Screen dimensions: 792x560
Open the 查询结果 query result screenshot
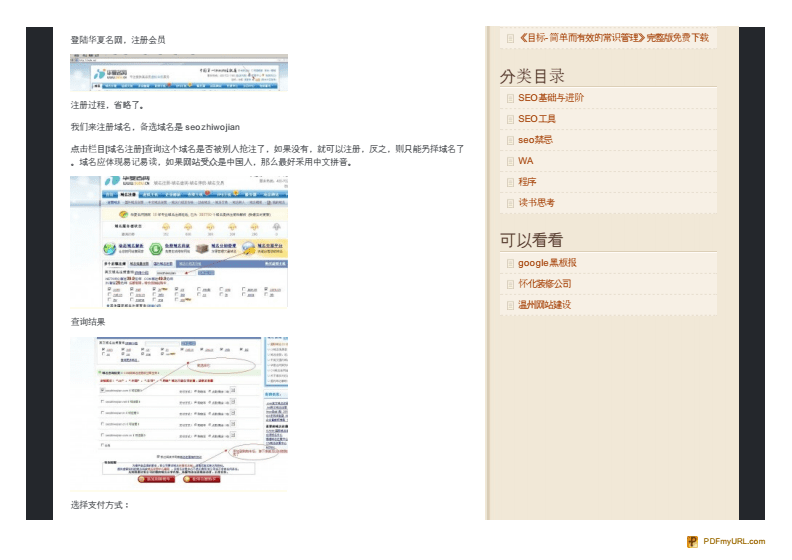pos(179,414)
